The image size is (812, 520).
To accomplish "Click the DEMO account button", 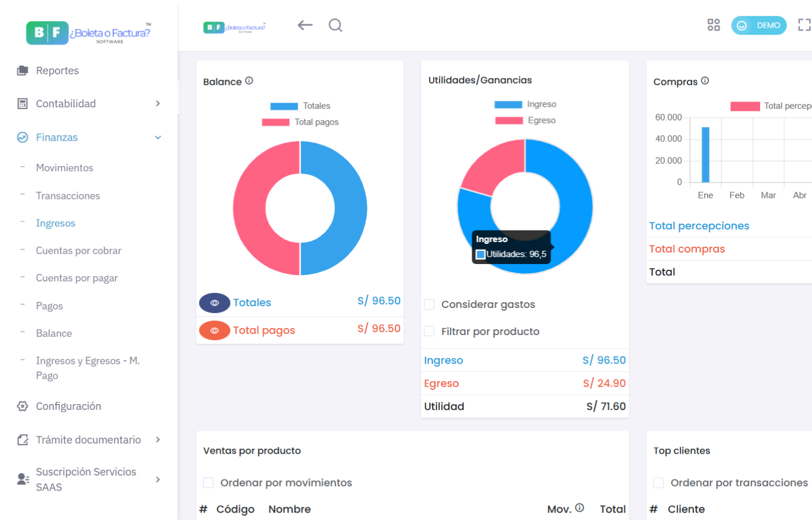I will point(759,25).
